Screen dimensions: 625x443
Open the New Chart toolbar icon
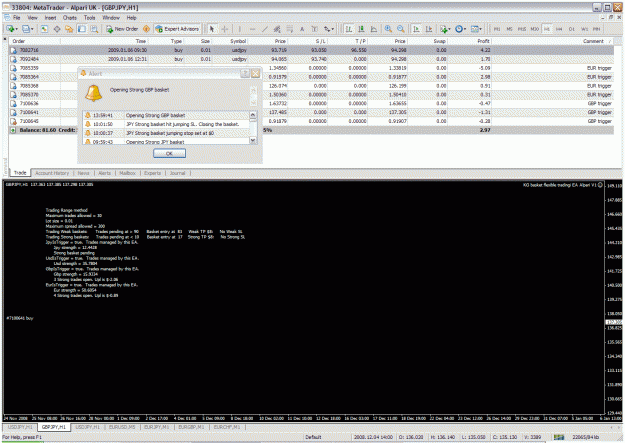10,29
